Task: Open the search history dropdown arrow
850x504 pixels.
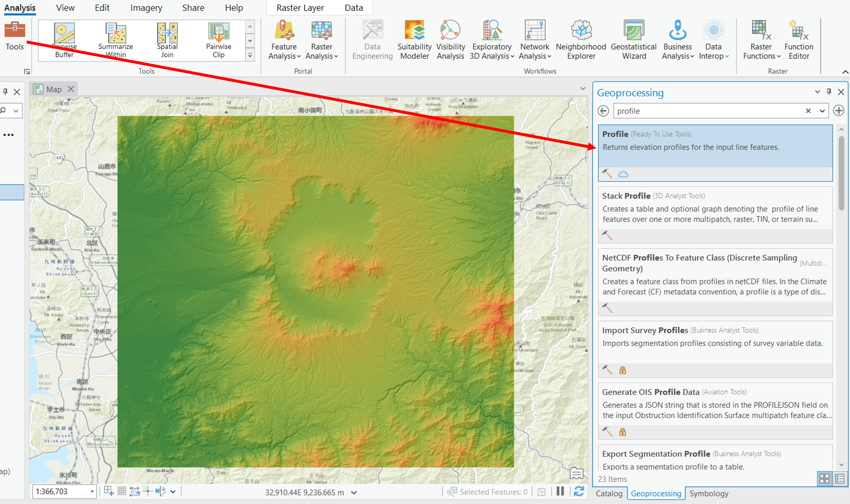Action: click(822, 111)
